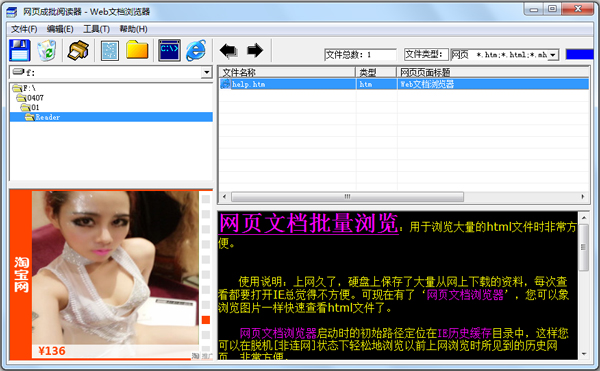Expand the drive f: dropdown
This screenshot has height=371, width=600.
[x=207, y=72]
